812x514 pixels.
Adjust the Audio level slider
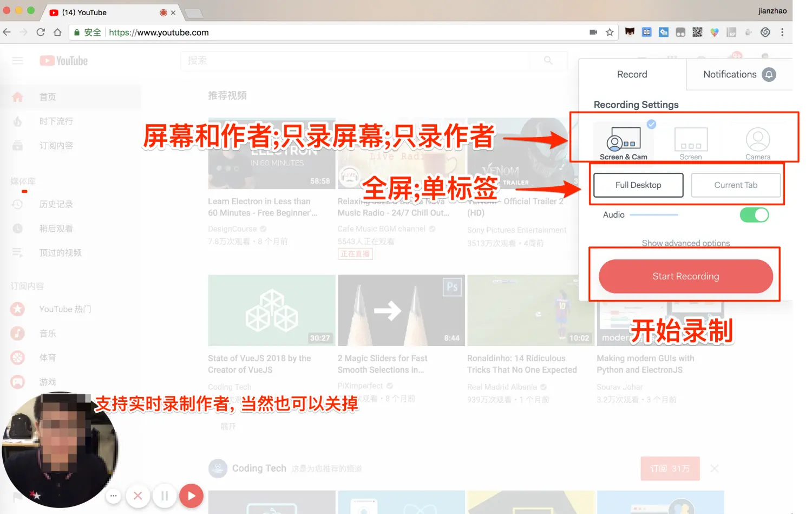[654, 215]
